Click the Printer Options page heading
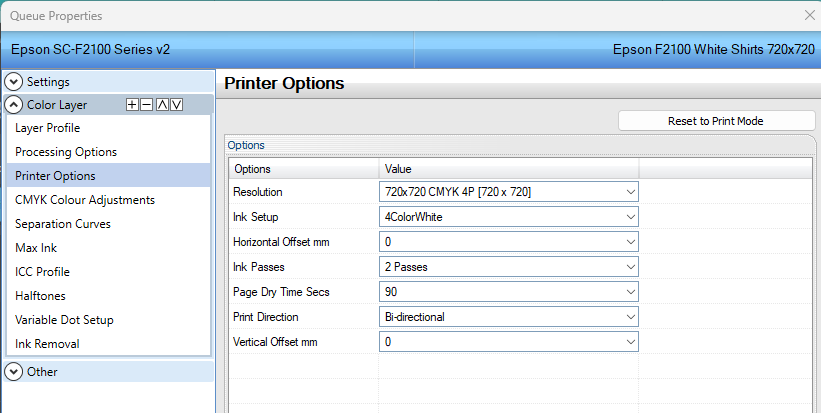Image resolution: width=821 pixels, height=413 pixels. click(x=284, y=83)
